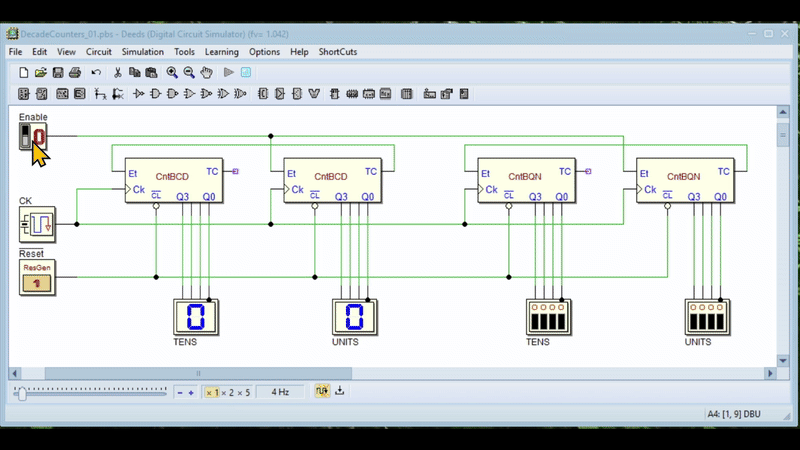Select the V-shaped component icon
Screen dimensions: 800x450
[314, 94]
